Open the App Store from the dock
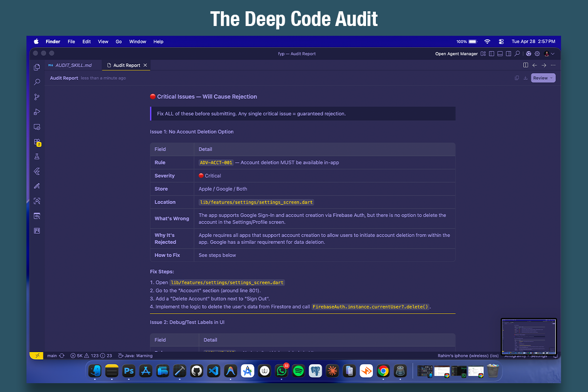This screenshot has height=392, width=588. click(x=146, y=371)
